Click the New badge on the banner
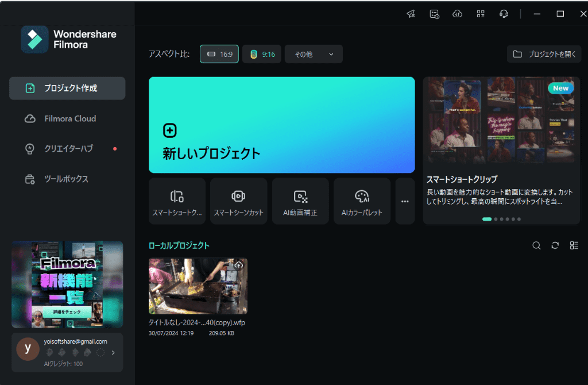Viewport: 588px width, 385px height. 560,88
